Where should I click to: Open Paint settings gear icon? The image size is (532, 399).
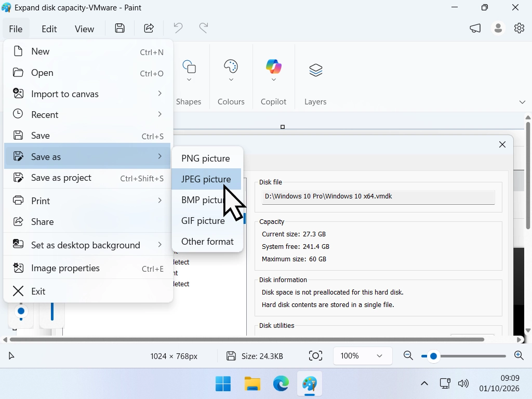[x=519, y=28]
